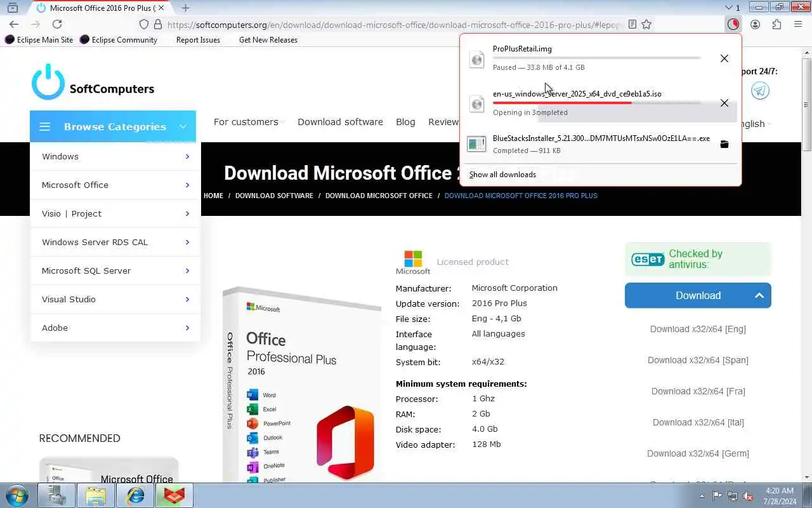Click the ESET antivirus badge

pos(647,259)
